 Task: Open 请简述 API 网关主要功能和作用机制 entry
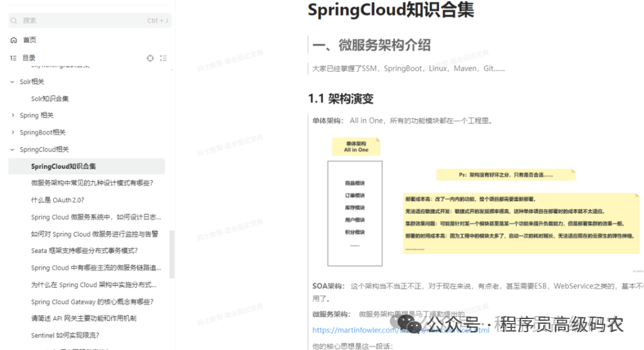point(83,318)
